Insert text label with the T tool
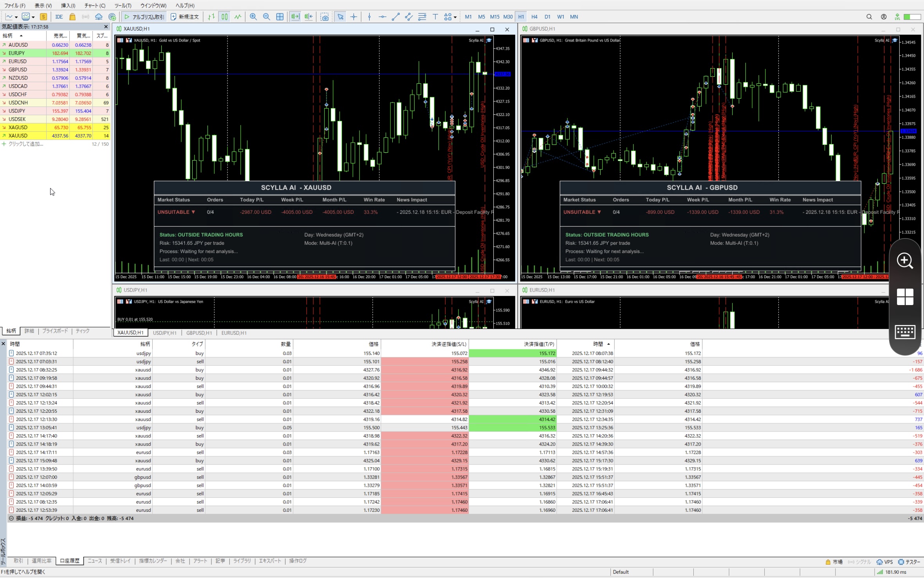 (x=435, y=17)
